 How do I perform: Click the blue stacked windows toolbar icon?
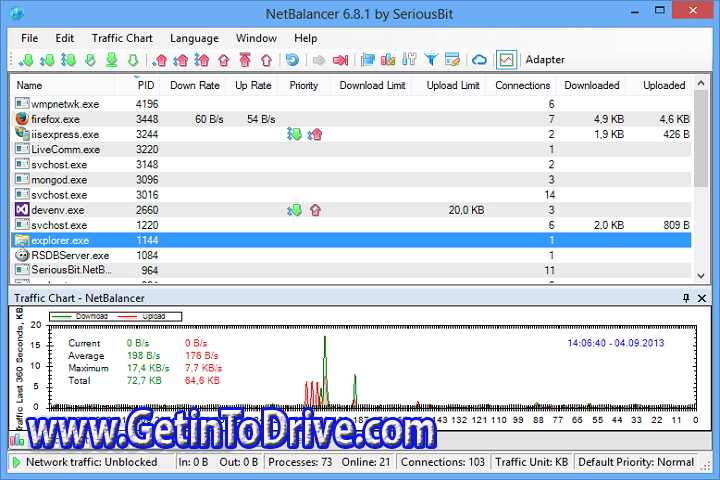(x=367, y=60)
